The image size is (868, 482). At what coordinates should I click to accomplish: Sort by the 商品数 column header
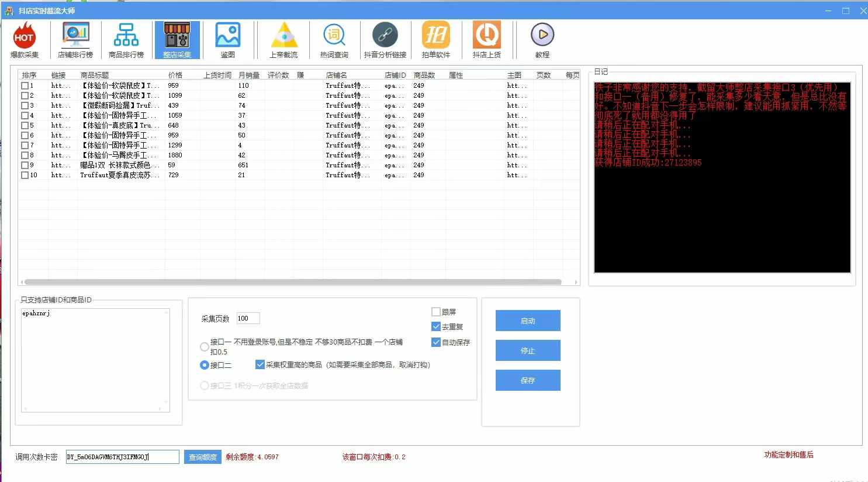click(x=424, y=75)
